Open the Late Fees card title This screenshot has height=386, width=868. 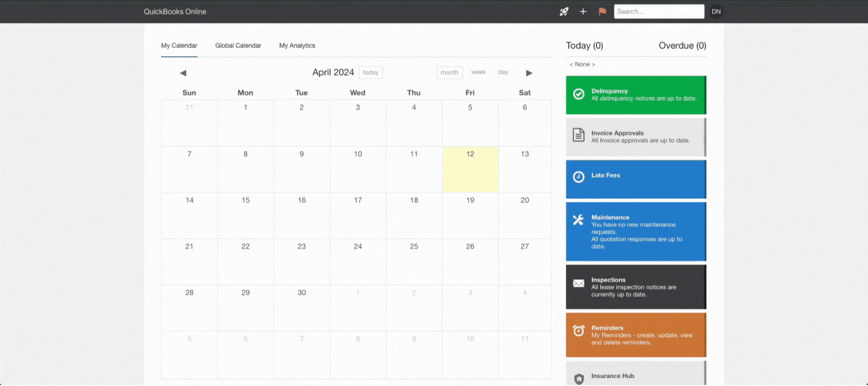(606, 175)
